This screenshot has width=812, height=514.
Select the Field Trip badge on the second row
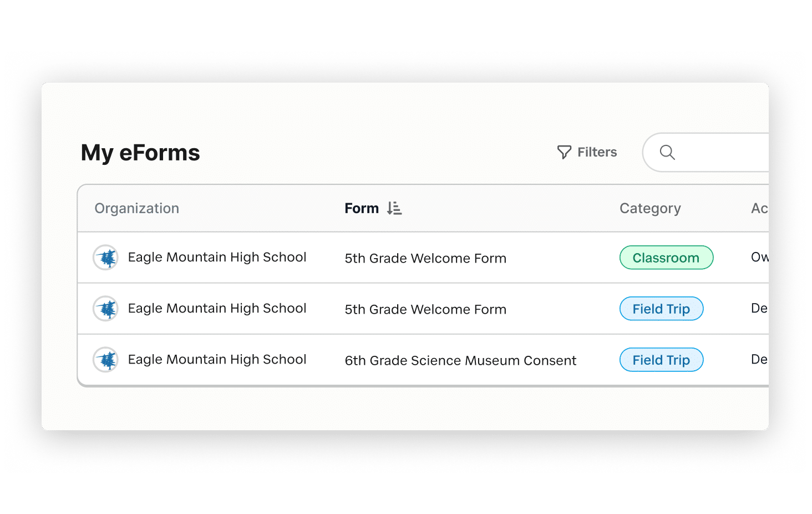661,309
